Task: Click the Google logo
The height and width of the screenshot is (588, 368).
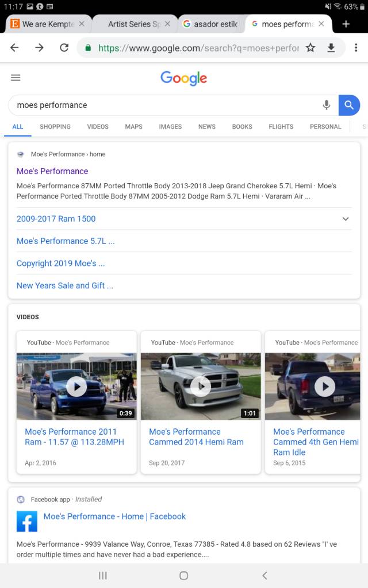Action: click(x=183, y=78)
